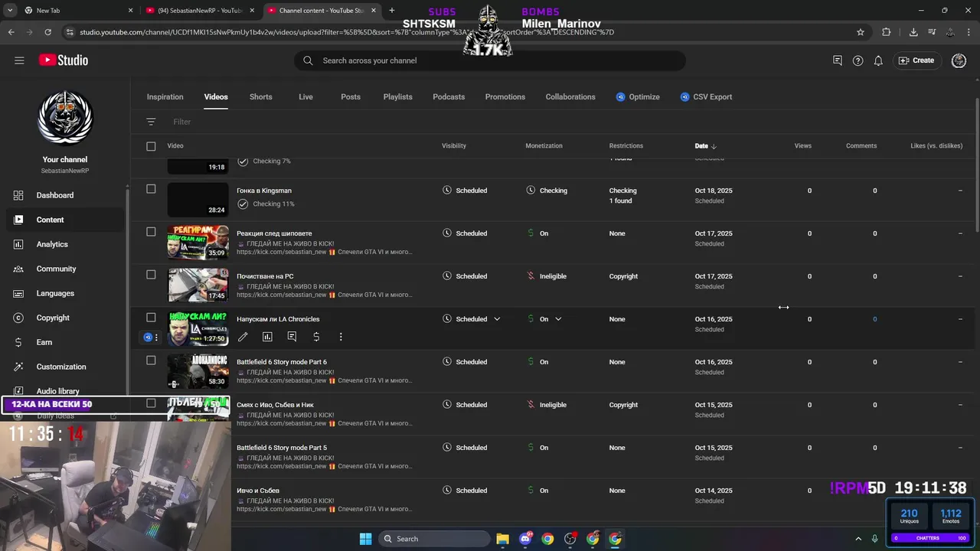Select checkbox for Напускам ли LA Chronicles
Viewport: 980px width, 551px height.
(x=151, y=318)
